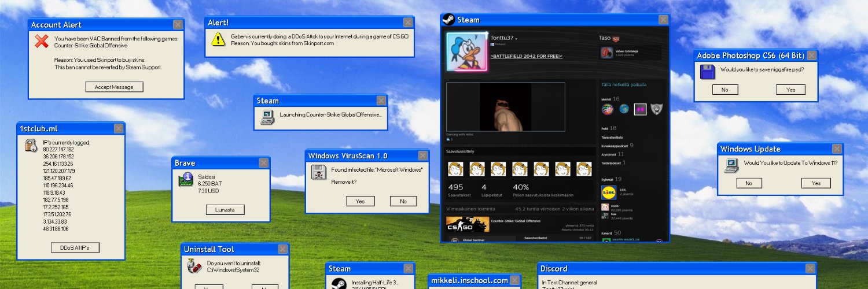Click the Valven työntekijä badge icon
868x289 pixels.
pos(606,53)
